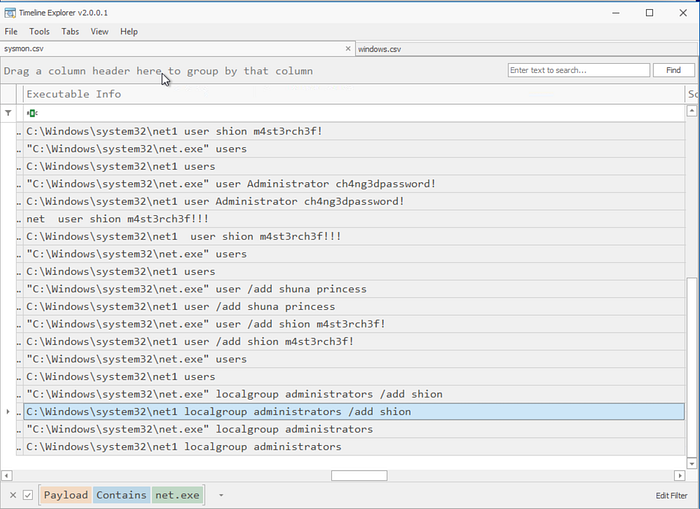Click the vertical scrollbar up arrow
This screenshot has height=509, width=700.
click(x=692, y=110)
